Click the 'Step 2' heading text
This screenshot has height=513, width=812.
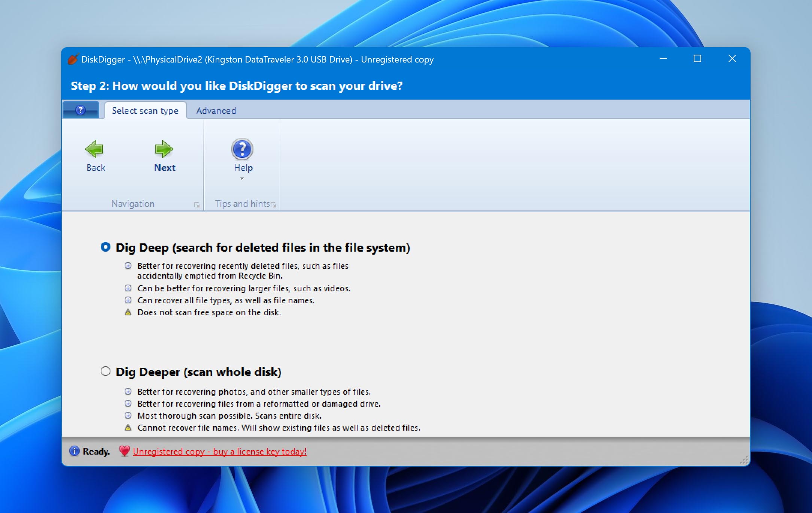tap(237, 86)
